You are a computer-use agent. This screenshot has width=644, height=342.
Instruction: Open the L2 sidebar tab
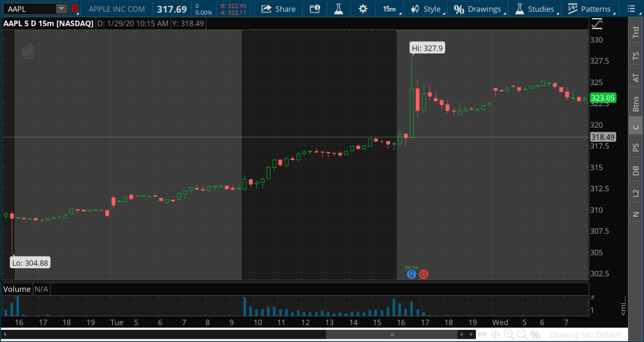tap(635, 193)
